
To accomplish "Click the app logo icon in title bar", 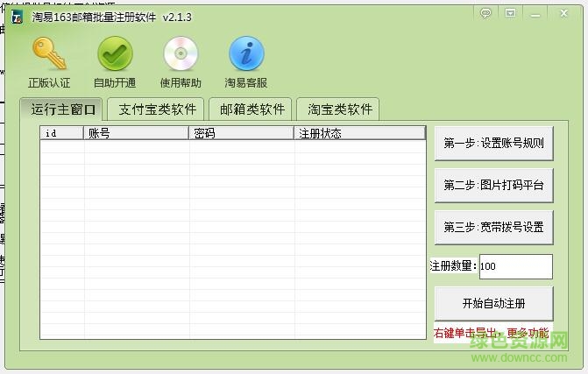I will (17, 18).
